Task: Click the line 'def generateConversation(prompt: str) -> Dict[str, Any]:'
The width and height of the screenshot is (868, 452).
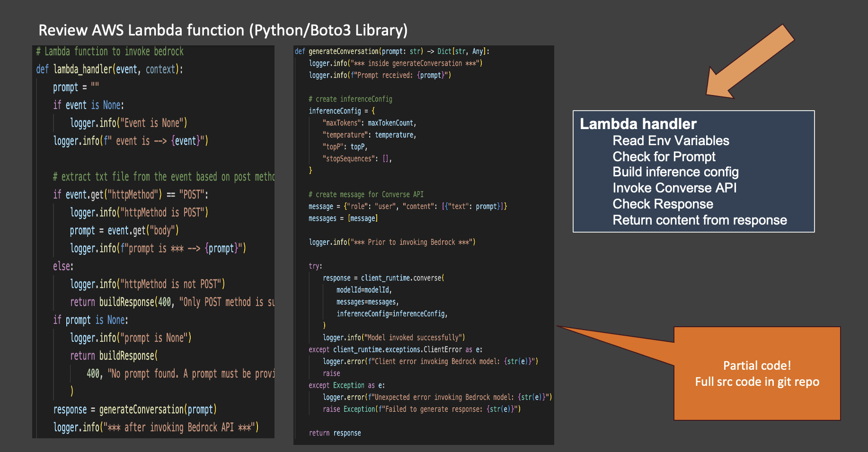Action: coord(392,52)
